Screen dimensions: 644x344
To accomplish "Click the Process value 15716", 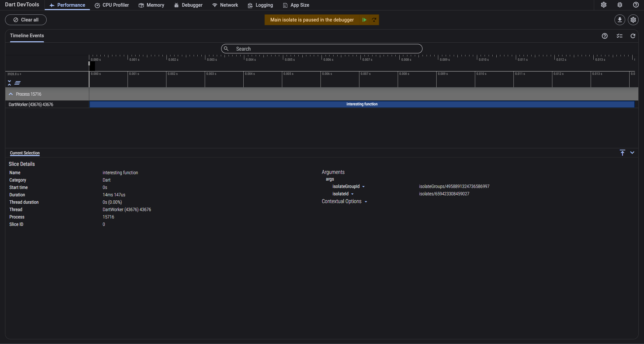I will (x=108, y=217).
